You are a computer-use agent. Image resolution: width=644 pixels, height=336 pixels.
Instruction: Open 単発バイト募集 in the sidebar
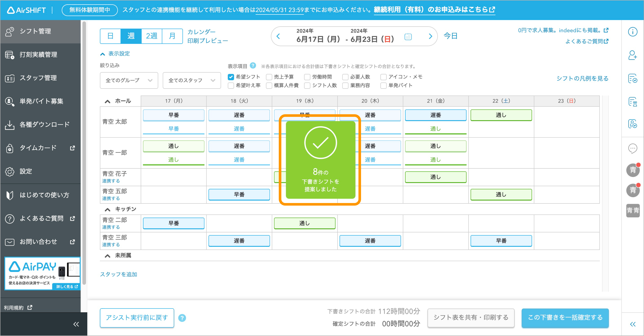pos(40,101)
